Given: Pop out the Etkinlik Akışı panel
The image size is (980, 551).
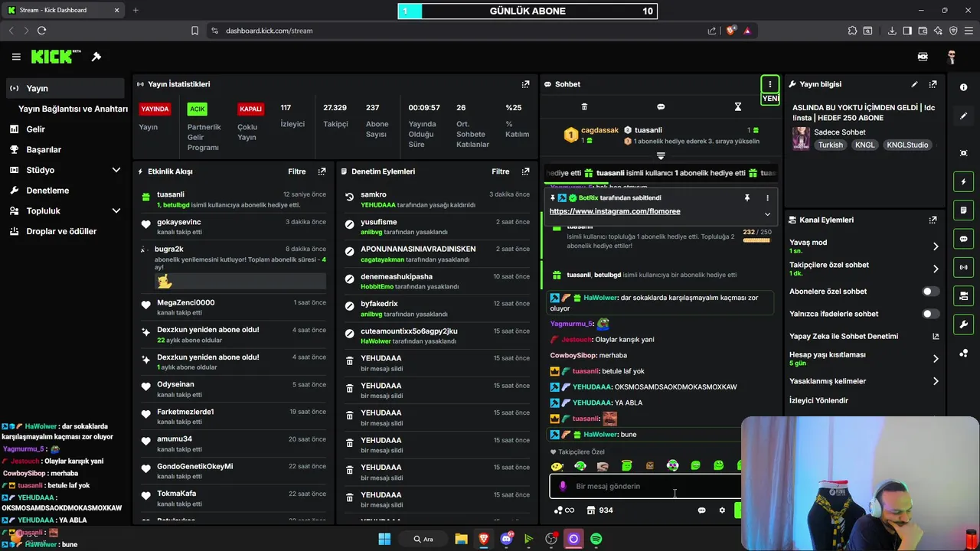Looking at the screenshot, I should (x=322, y=171).
